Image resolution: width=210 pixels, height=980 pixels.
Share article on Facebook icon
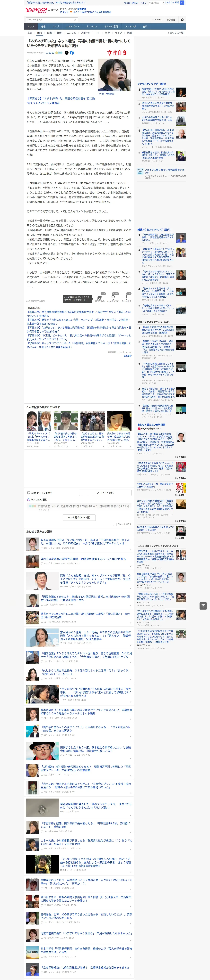72,53
